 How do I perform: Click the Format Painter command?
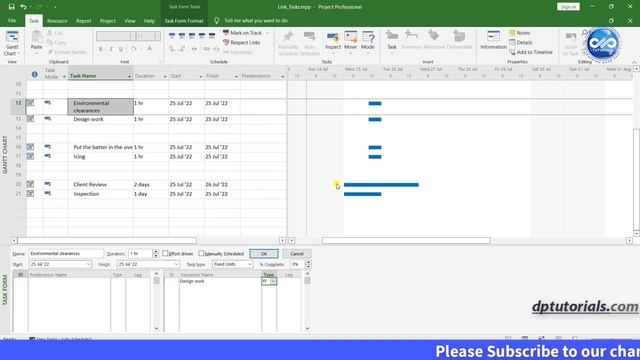coord(67,52)
